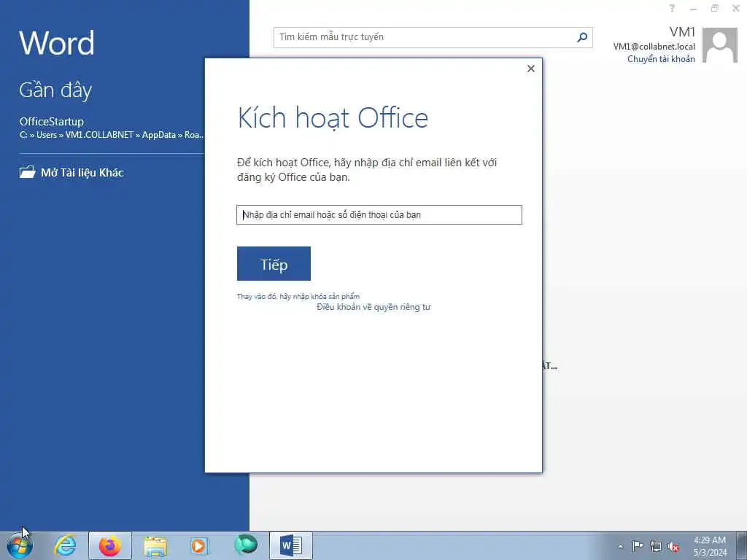Show hidden system tray icons arrow
The image size is (747, 560).
tap(620, 546)
